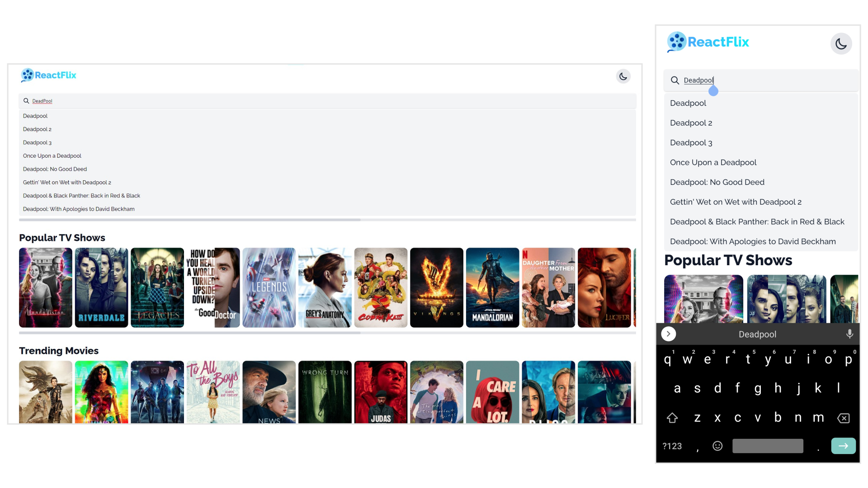Open the emoji keyboard smiley icon

tap(717, 446)
